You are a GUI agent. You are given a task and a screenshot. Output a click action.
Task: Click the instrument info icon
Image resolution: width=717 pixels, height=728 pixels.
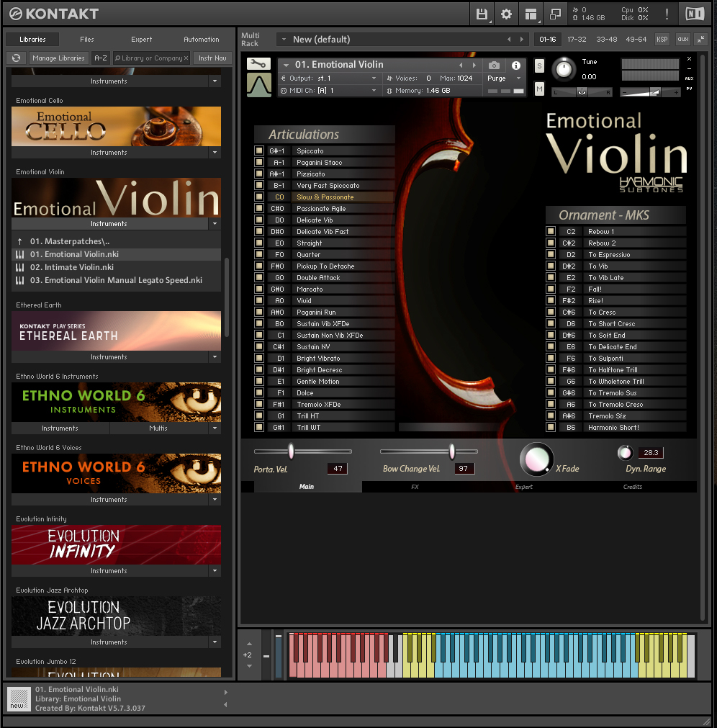click(515, 65)
